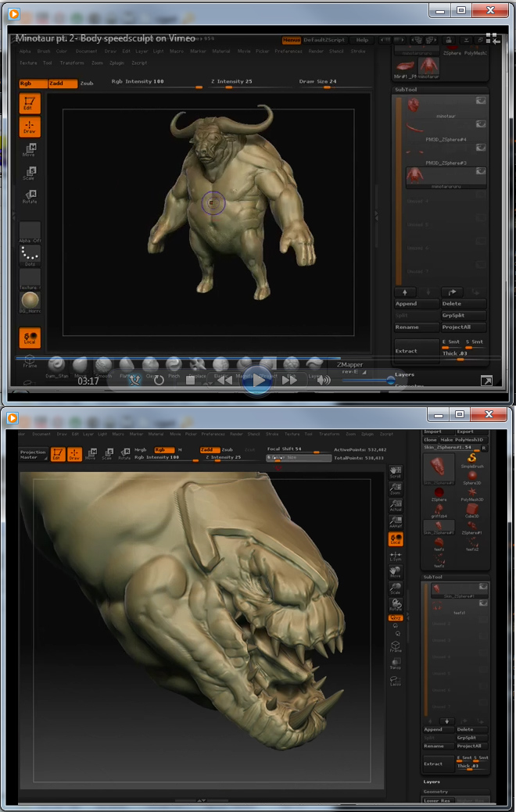Toggle the xyz rotation button in the creature-head window

click(x=396, y=618)
